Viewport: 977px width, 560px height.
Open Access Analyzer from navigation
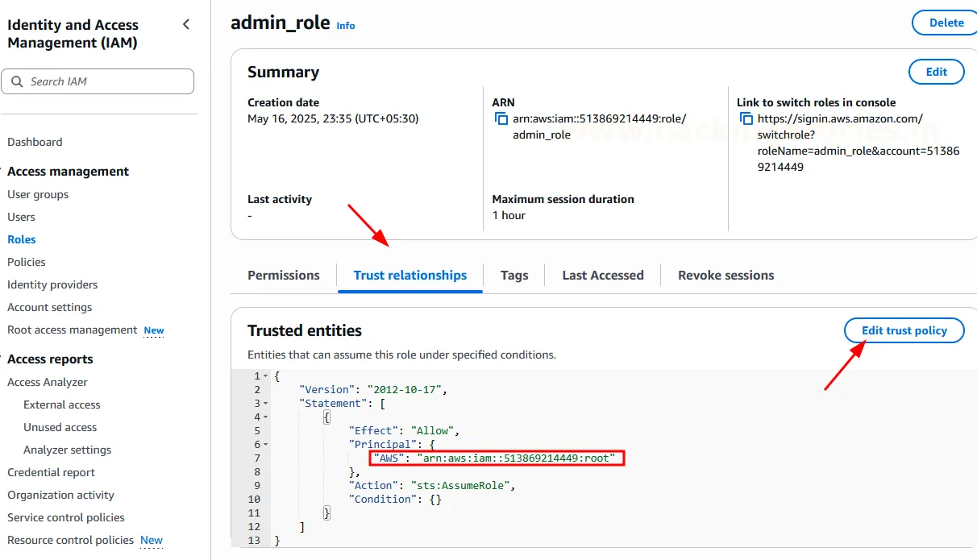pyautogui.click(x=48, y=382)
